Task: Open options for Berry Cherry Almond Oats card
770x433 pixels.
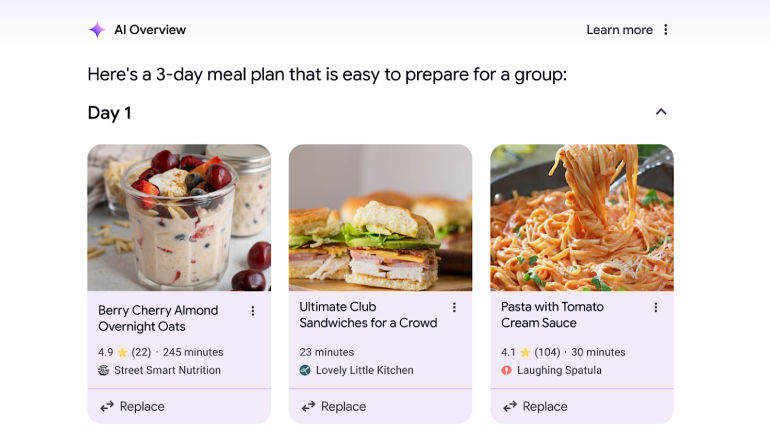Action: click(253, 311)
